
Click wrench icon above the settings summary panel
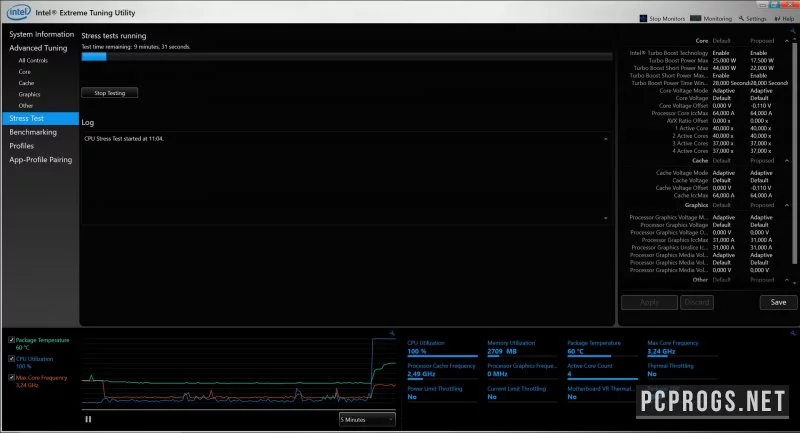click(792, 31)
